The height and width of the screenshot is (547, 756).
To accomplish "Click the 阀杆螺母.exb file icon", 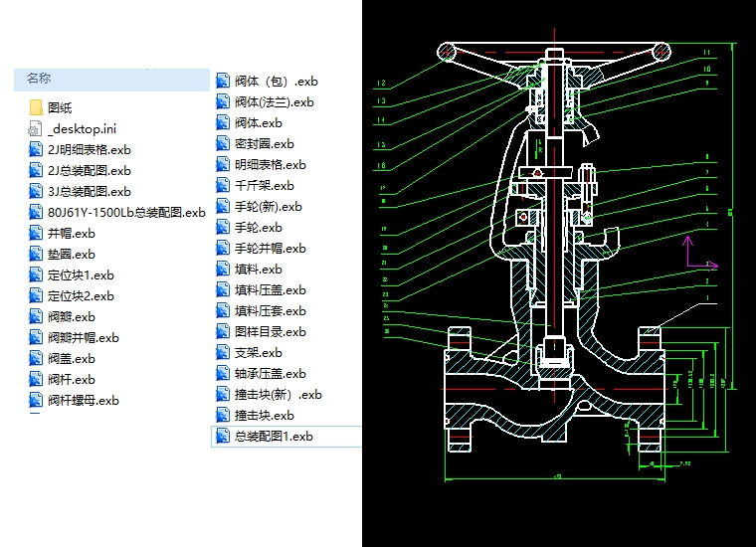I will coord(35,400).
